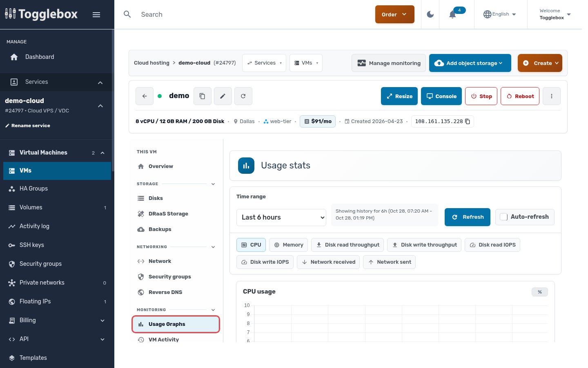Click the Refresh stats button
Image resolution: width=588 pixels, height=368 pixels.
point(468,217)
